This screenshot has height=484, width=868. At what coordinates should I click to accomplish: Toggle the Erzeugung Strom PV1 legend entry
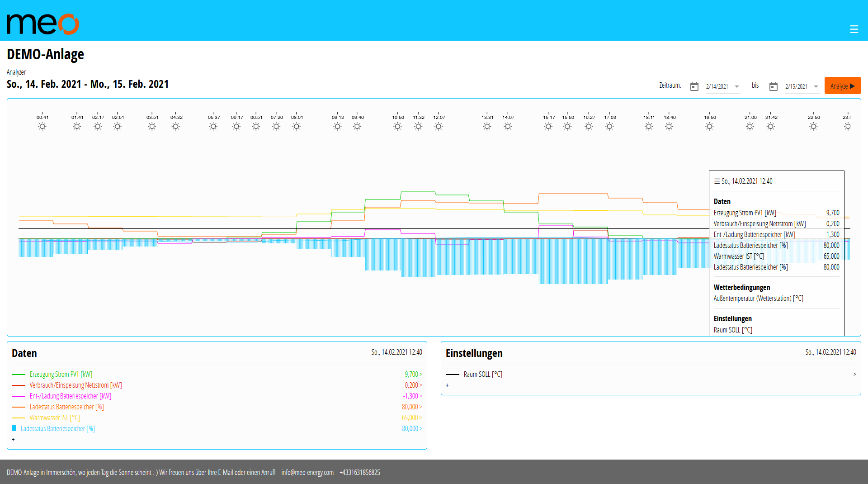[x=61, y=374]
